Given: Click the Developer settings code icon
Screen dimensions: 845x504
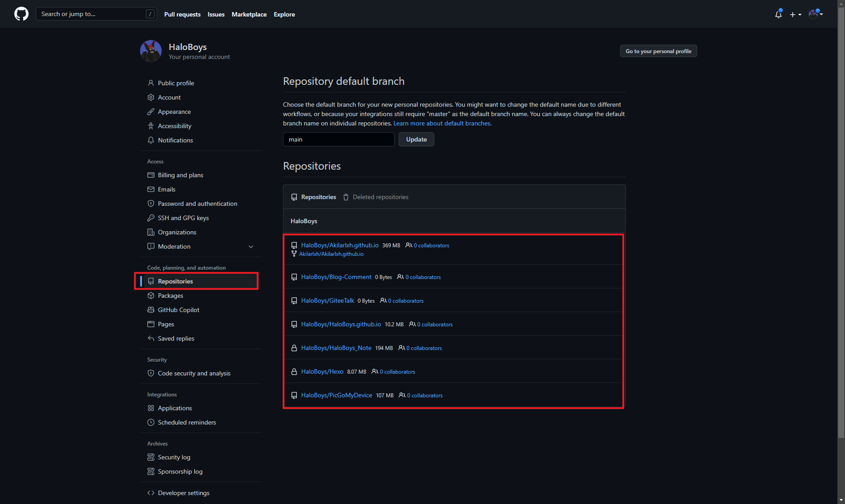Looking at the screenshot, I should click(151, 493).
